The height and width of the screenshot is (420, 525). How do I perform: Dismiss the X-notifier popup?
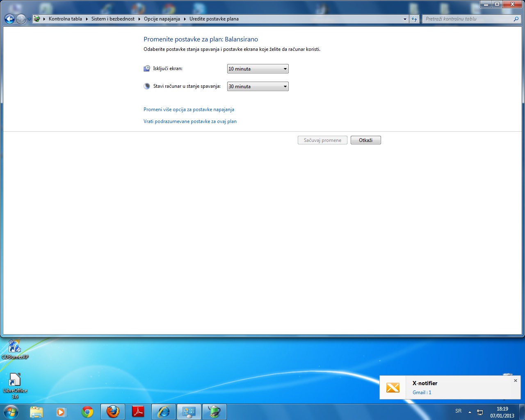pos(516,381)
